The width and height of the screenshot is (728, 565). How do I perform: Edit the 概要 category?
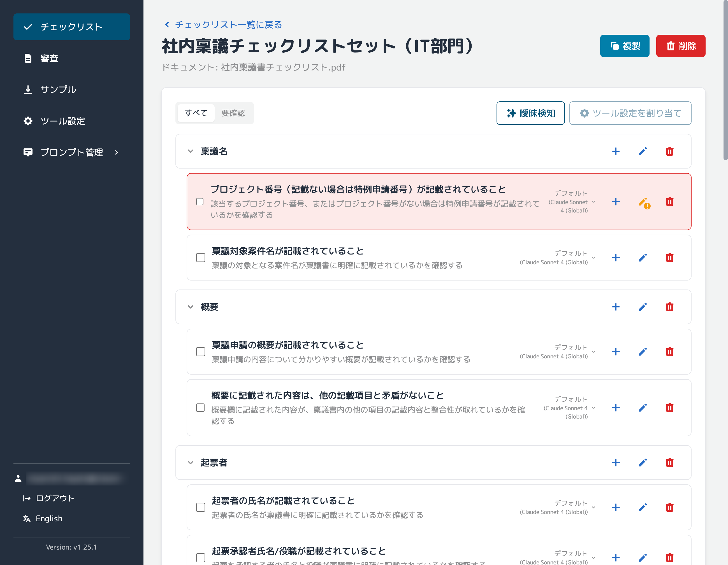coord(643,307)
